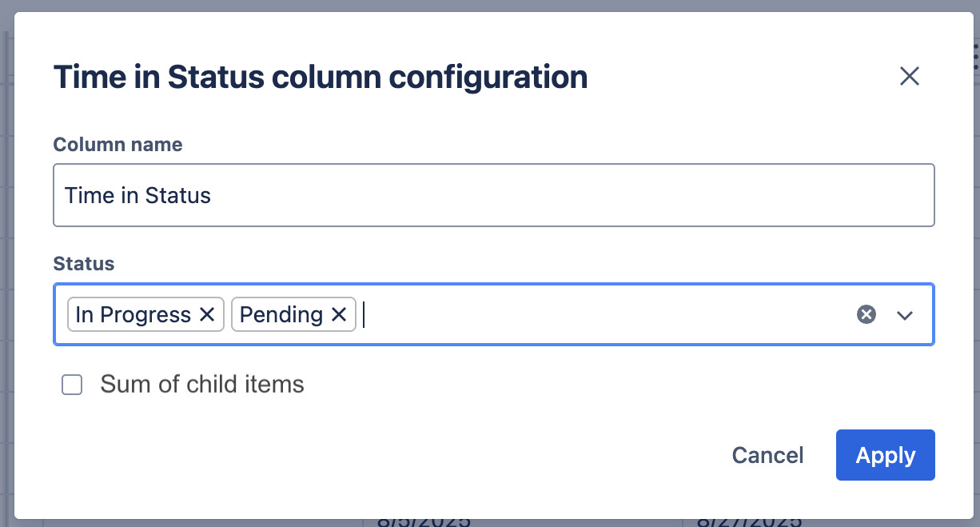Click the 8/27/2025 date cell in background
Viewport: 980px width, 527px height.
pyautogui.click(x=748, y=522)
